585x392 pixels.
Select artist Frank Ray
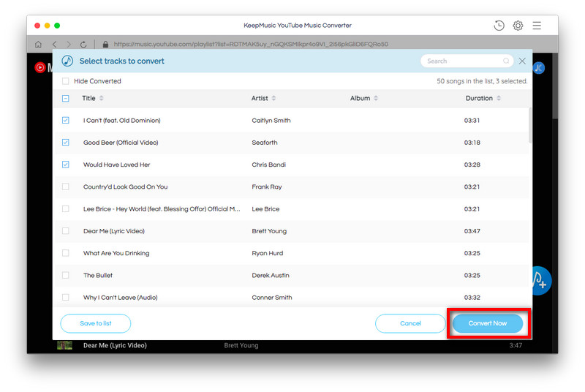pyautogui.click(x=267, y=187)
